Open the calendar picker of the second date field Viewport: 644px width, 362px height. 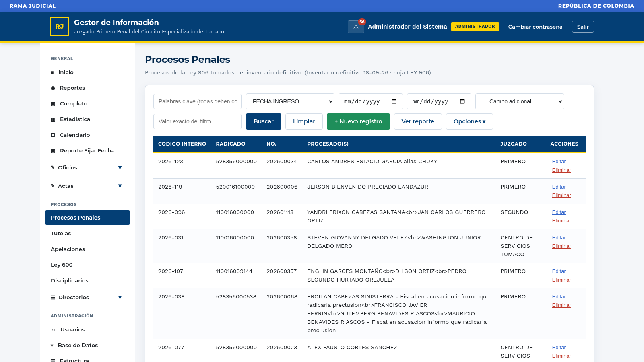462,101
